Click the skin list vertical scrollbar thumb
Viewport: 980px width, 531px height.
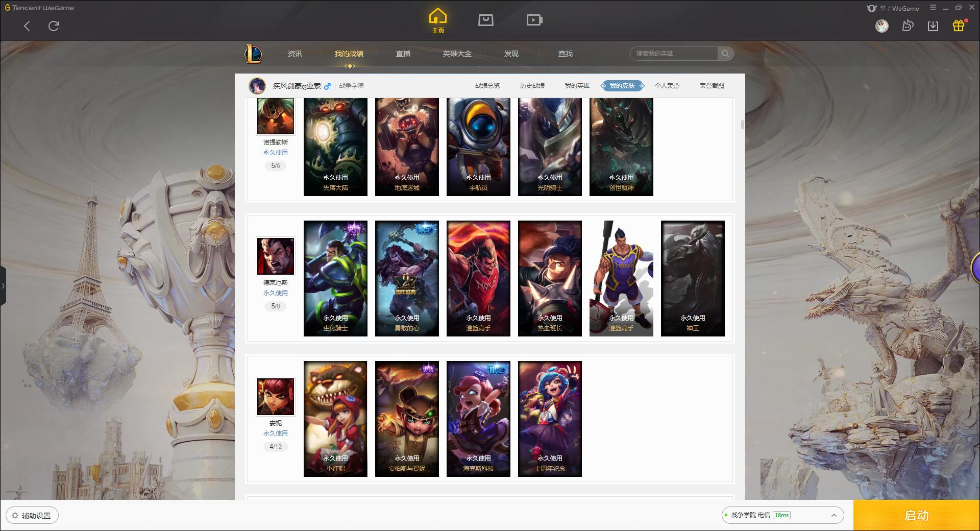742,125
